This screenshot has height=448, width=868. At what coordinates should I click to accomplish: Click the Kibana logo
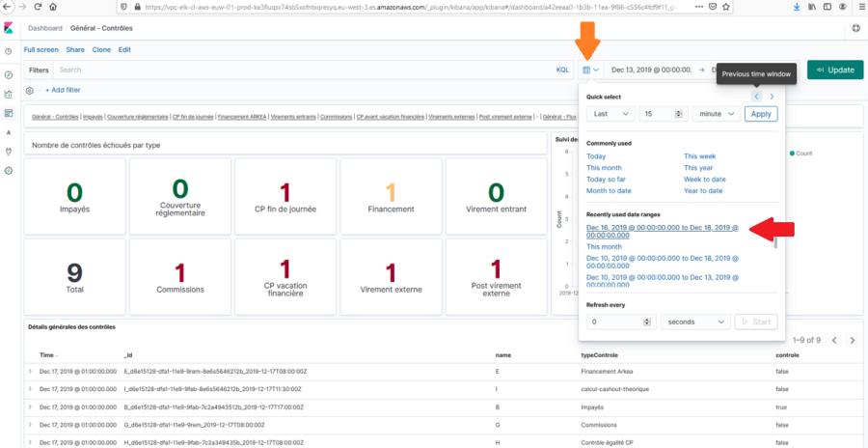pyautogui.click(x=9, y=28)
